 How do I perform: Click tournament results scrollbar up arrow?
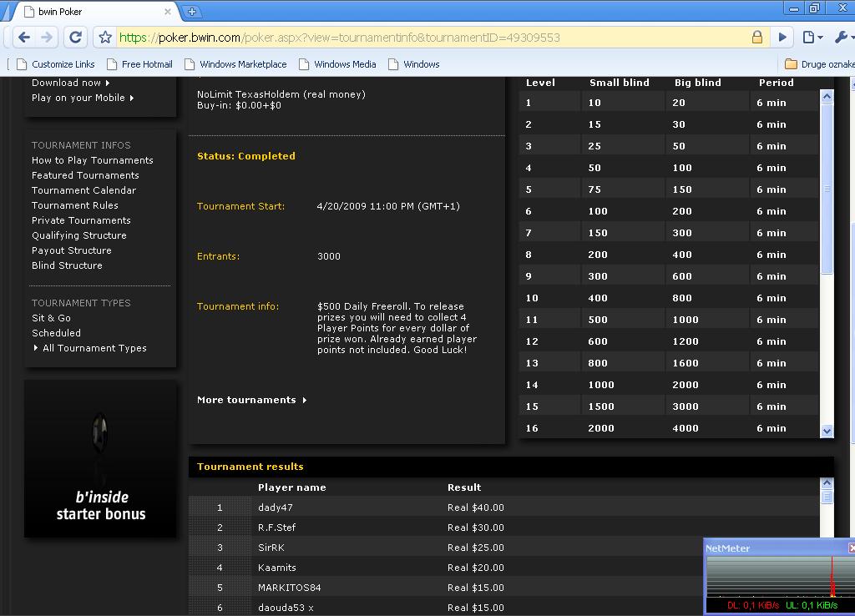pyautogui.click(x=827, y=483)
